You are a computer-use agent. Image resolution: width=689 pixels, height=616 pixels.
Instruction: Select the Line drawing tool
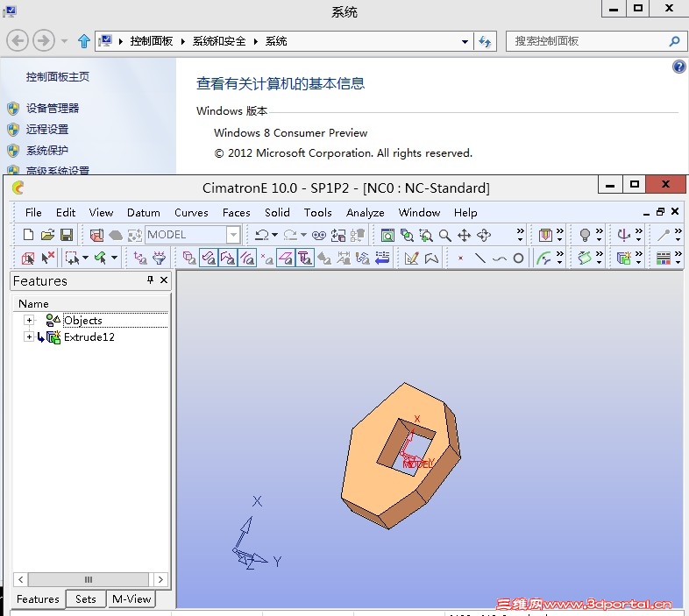pos(479,258)
